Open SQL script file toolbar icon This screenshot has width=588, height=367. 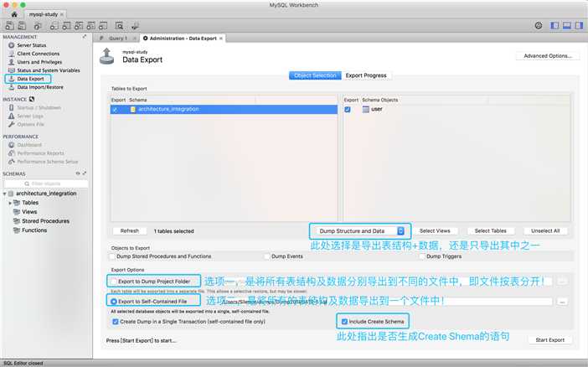pyautogui.click(x=22, y=26)
